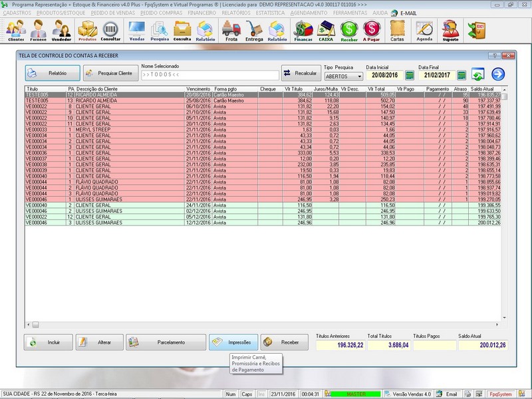Screen dimensions: 532x399
Task: Open the AGENDAMENTO menu
Action: tap(309, 13)
